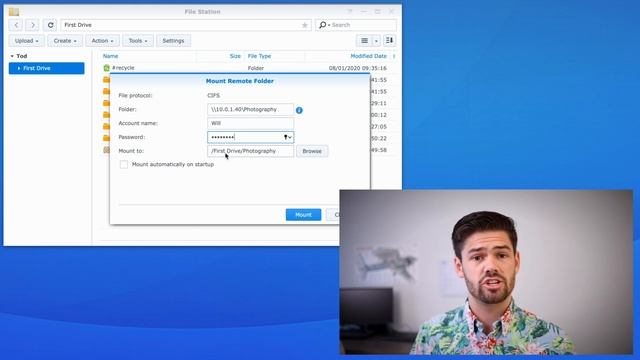
Task: Open view mode dropdown arrow
Action: coord(376,40)
